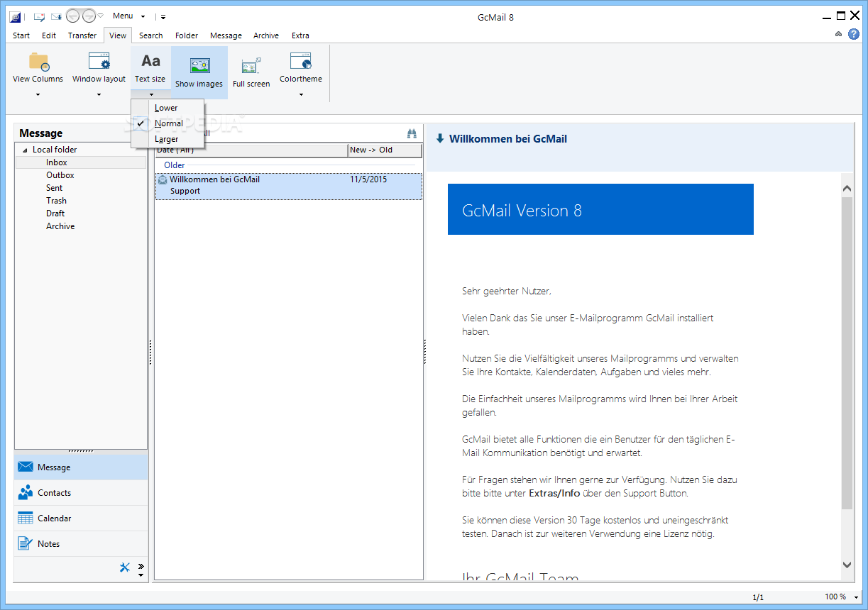Screen dimensions: 868x610
Task: Click the preview pane vertical scrollbar thumb
Action: coord(847,353)
